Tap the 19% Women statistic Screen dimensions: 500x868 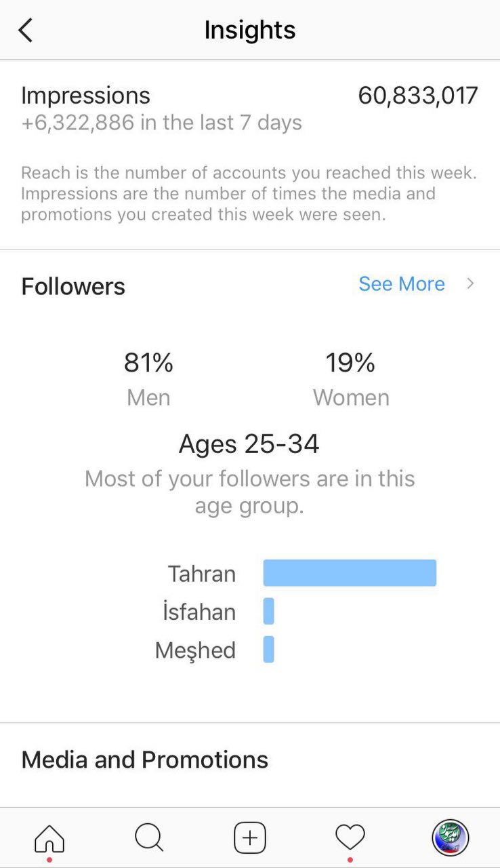[x=350, y=364]
